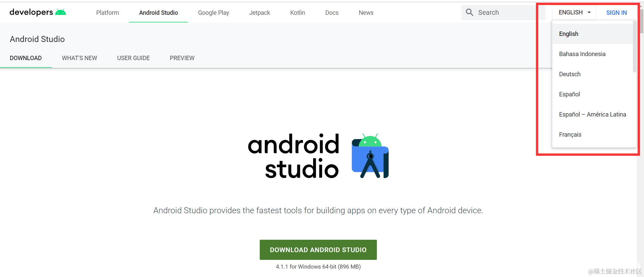Open the News nav tab

[x=366, y=12]
